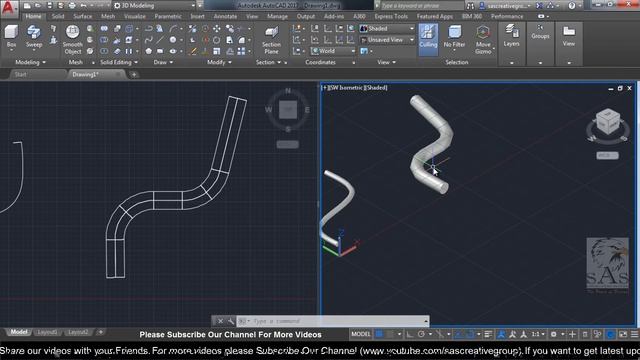Click the Smooth Object mesh tool

73,40
